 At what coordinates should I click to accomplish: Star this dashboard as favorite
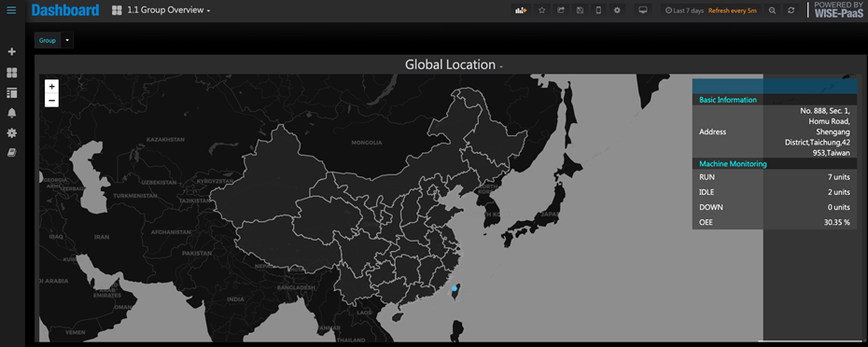(x=542, y=10)
